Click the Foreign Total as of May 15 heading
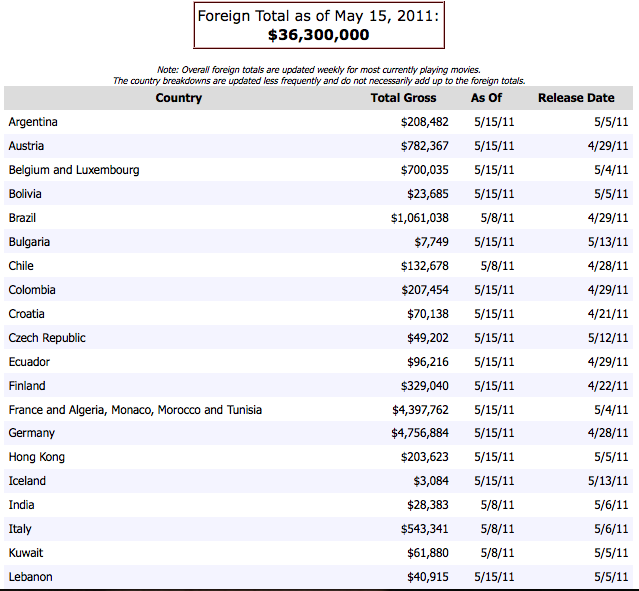Viewport: 639px width, 591px height. [319, 16]
